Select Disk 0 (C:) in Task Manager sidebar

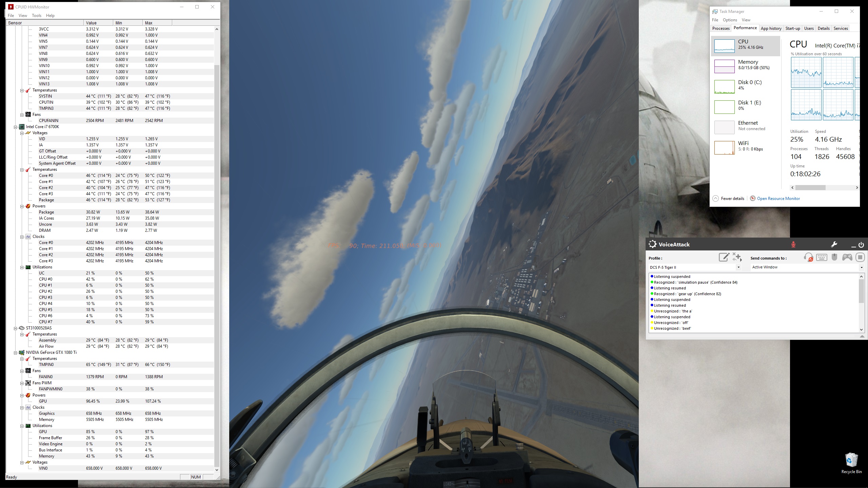[x=745, y=86]
